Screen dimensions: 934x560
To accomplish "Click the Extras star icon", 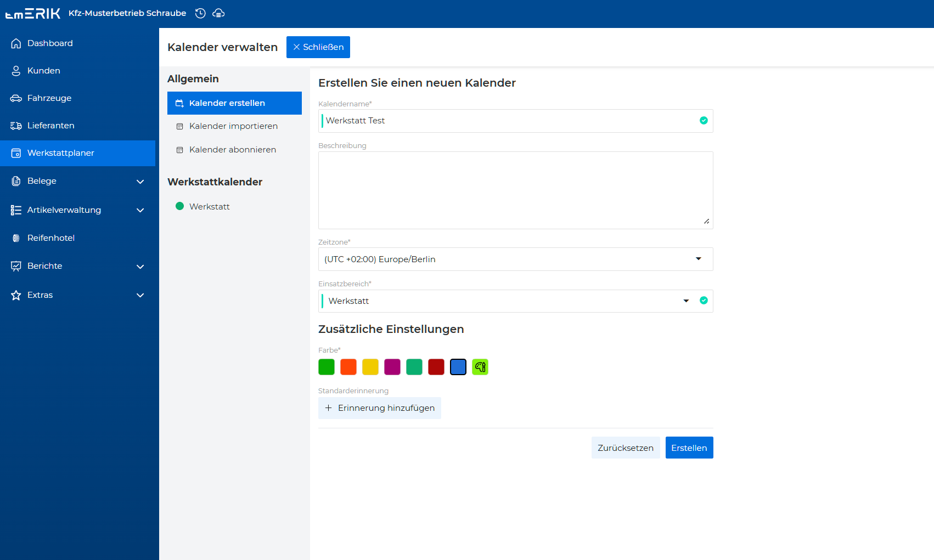I will [16, 295].
